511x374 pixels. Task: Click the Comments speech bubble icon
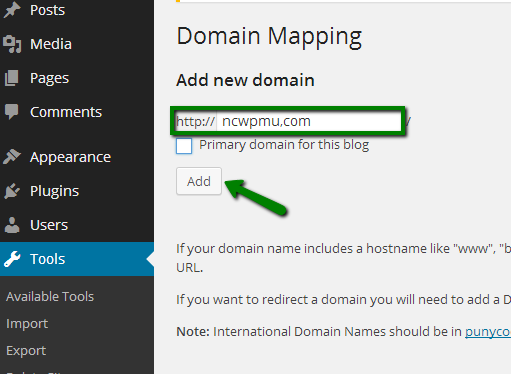[12, 112]
